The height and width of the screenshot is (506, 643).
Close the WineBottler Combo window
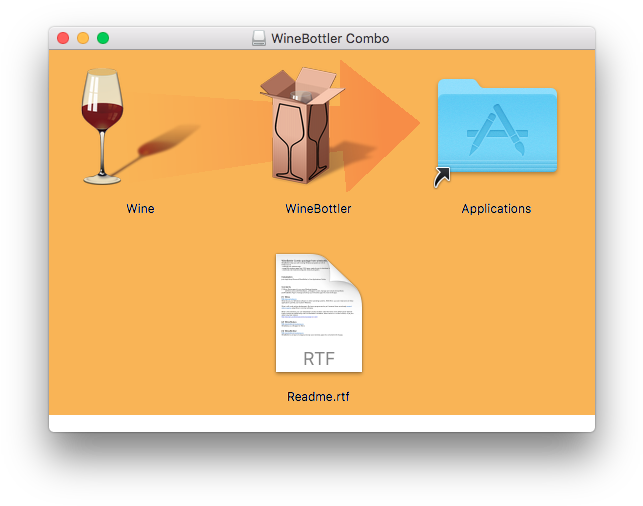(x=63, y=38)
